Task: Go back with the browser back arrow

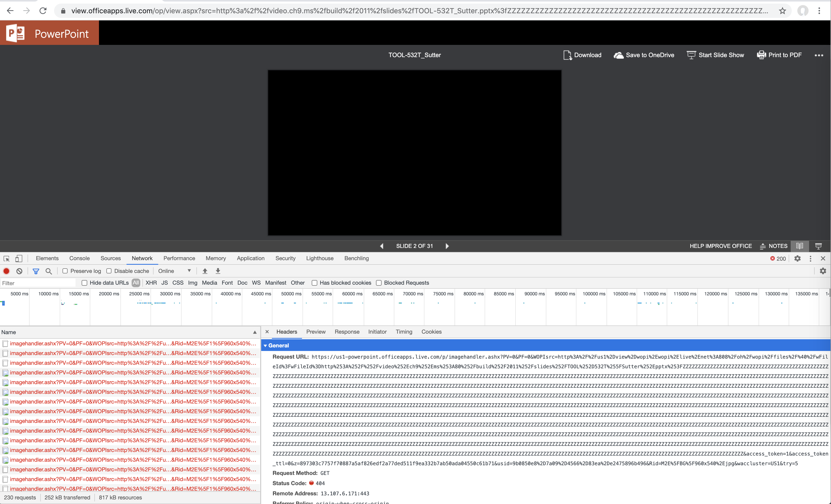Action: point(10,11)
